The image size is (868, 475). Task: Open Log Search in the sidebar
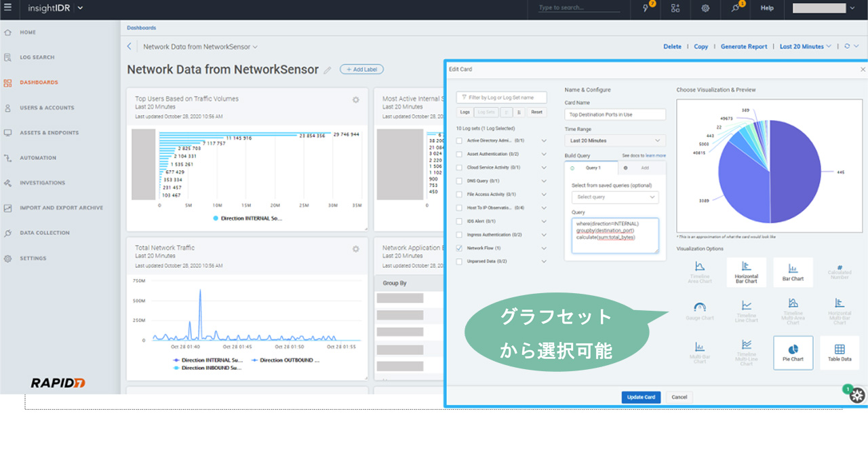37,58
